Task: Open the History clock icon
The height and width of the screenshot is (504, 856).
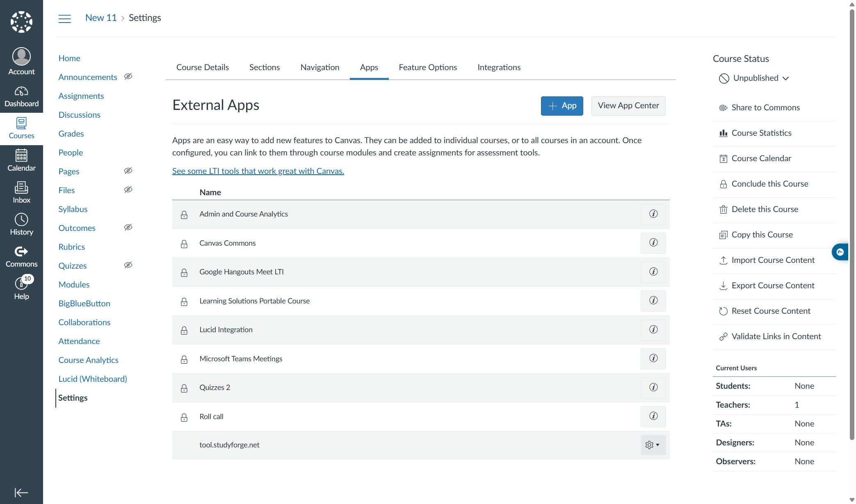Action: pyautogui.click(x=21, y=224)
